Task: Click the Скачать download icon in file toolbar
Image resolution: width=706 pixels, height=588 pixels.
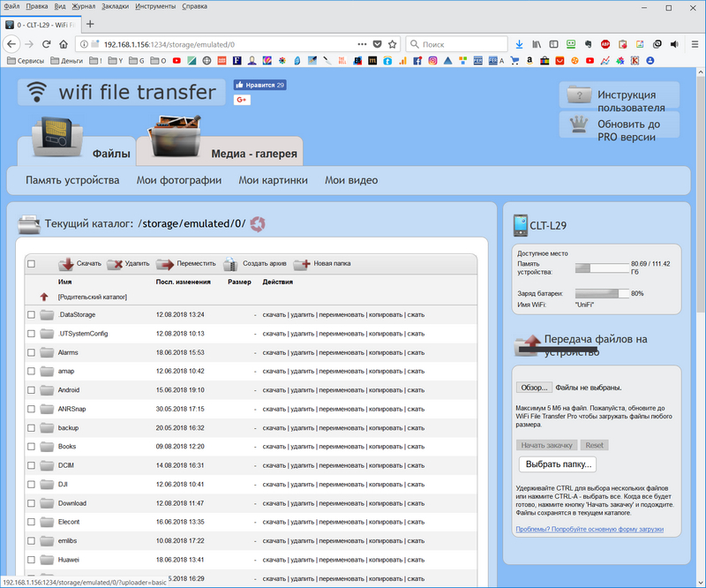Action: click(66, 264)
